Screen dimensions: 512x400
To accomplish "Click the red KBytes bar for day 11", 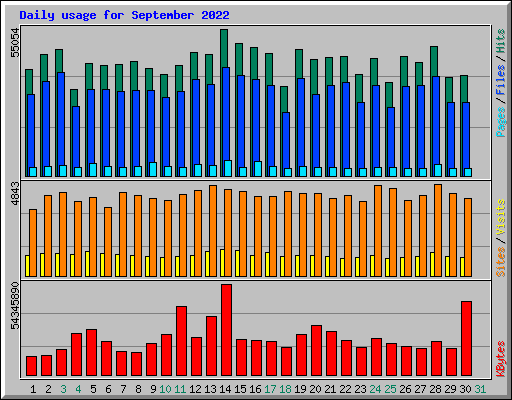I will pyautogui.click(x=181, y=341).
